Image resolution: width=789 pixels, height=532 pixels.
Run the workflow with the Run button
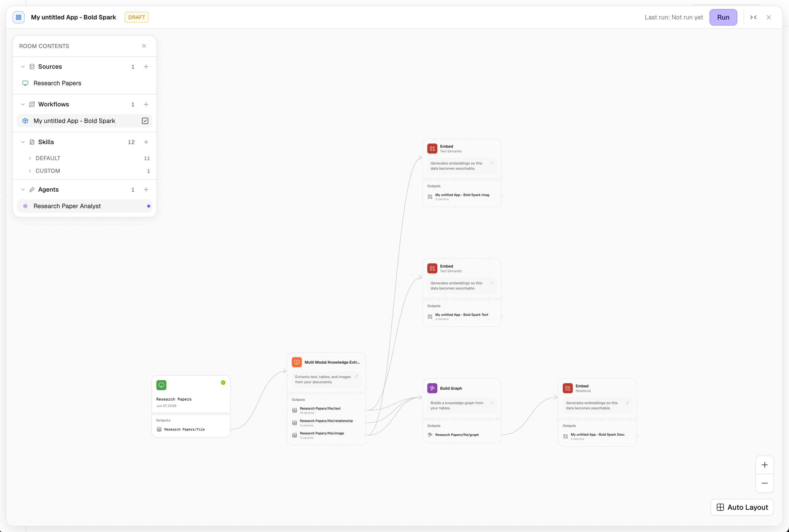[x=723, y=17]
